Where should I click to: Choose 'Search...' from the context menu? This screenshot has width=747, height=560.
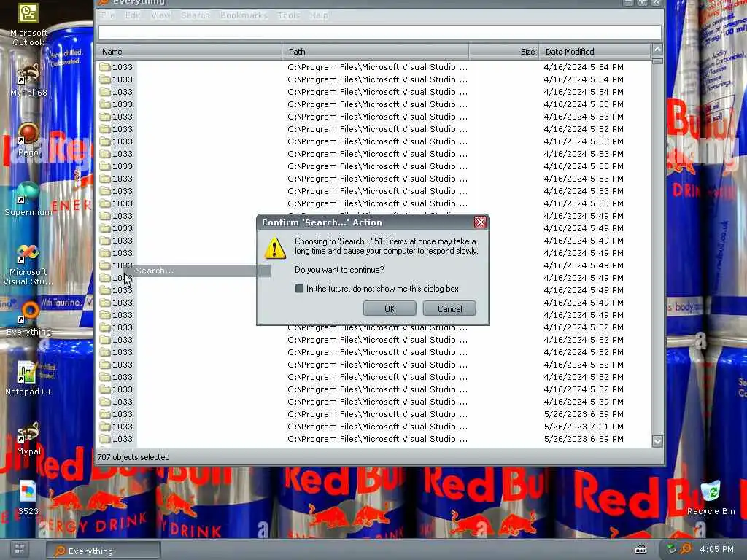pyautogui.click(x=198, y=271)
